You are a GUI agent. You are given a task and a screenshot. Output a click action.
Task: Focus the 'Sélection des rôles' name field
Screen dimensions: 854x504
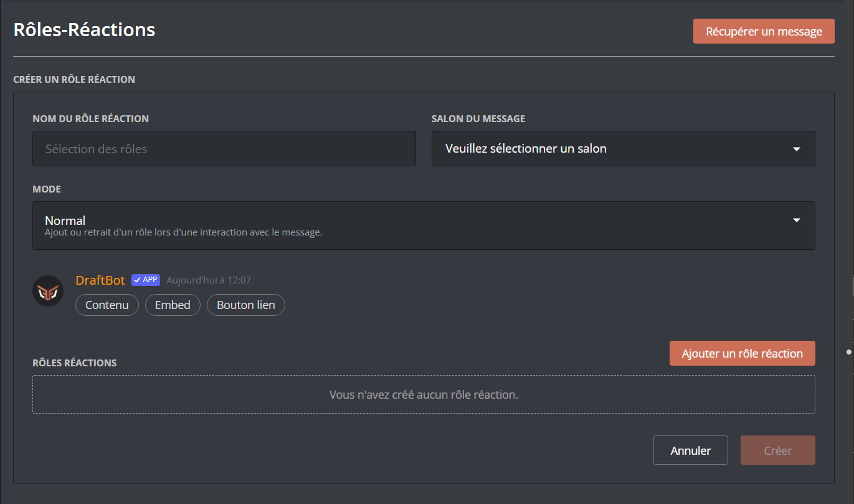pyautogui.click(x=224, y=149)
